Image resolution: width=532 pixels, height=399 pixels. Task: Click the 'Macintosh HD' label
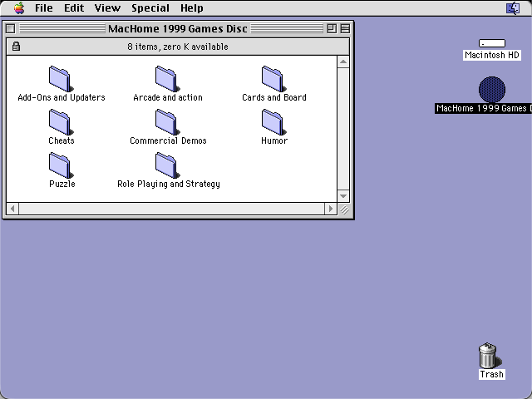[x=492, y=55]
